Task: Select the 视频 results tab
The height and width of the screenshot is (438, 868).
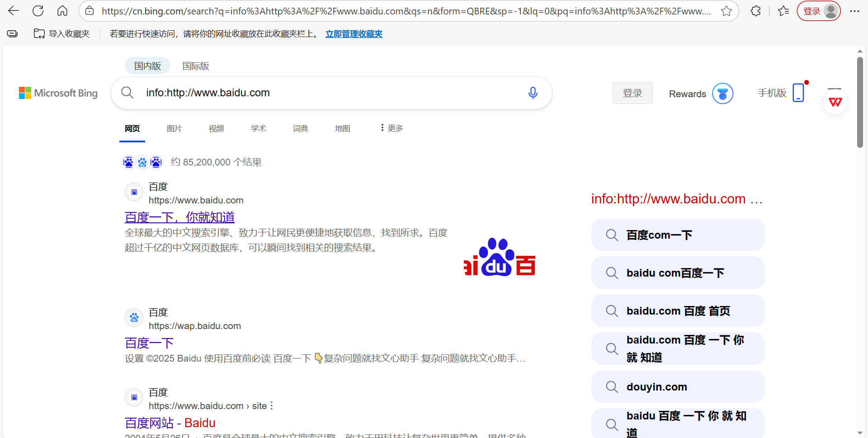Action: point(217,128)
